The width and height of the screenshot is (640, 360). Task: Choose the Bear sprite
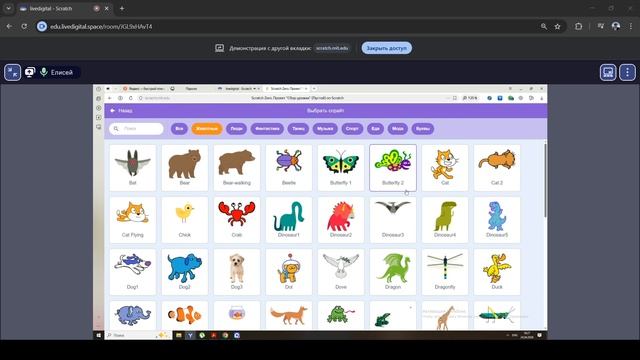tap(184, 167)
